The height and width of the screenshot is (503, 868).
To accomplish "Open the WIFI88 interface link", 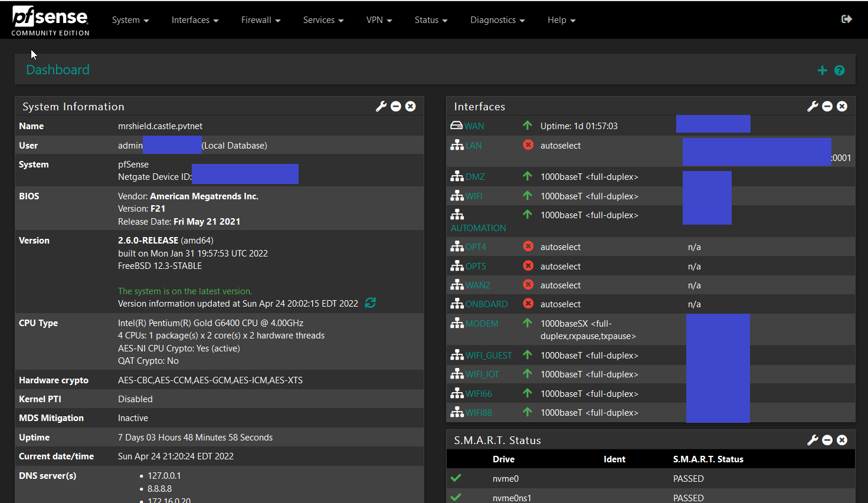I will click(479, 413).
